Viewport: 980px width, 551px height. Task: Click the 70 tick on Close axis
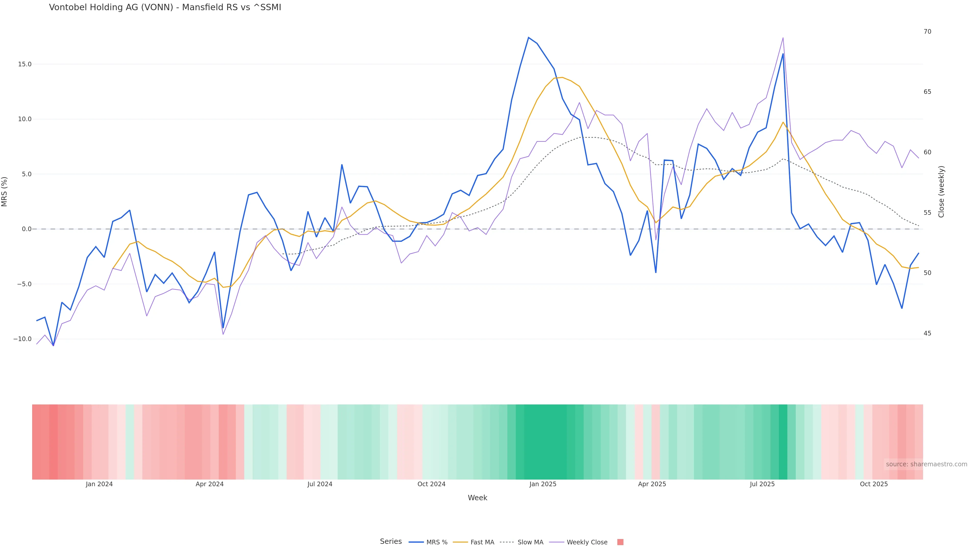coord(927,32)
